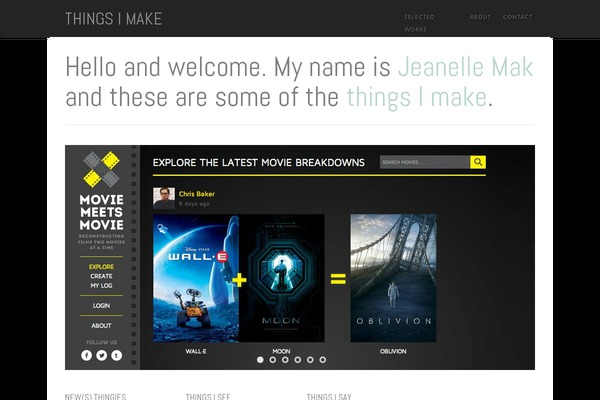Select the fifth slideshow dot
This screenshot has width=600, height=400.
pos(310,360)
